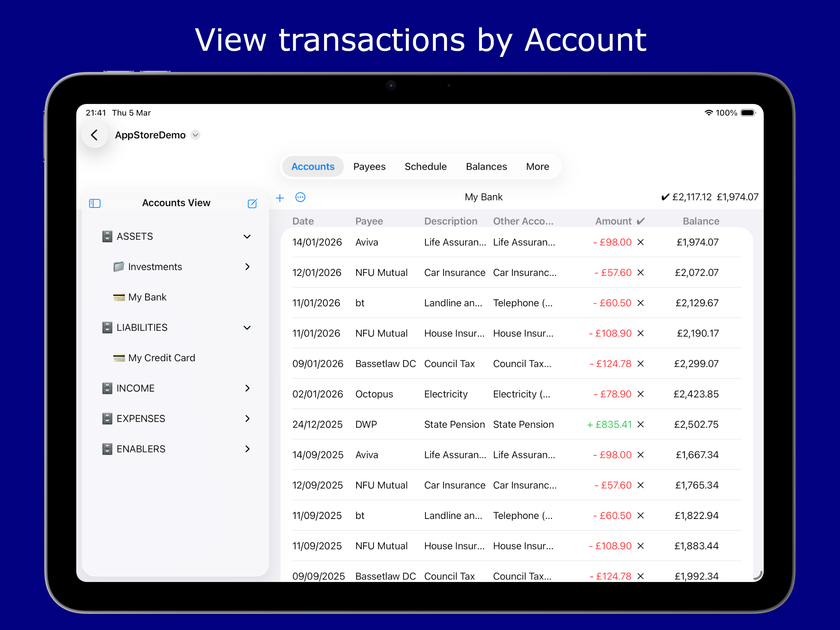This screenshot has width=840, height=630.
Task: Select the My Credit Card icon
Action: click(118, 358)
